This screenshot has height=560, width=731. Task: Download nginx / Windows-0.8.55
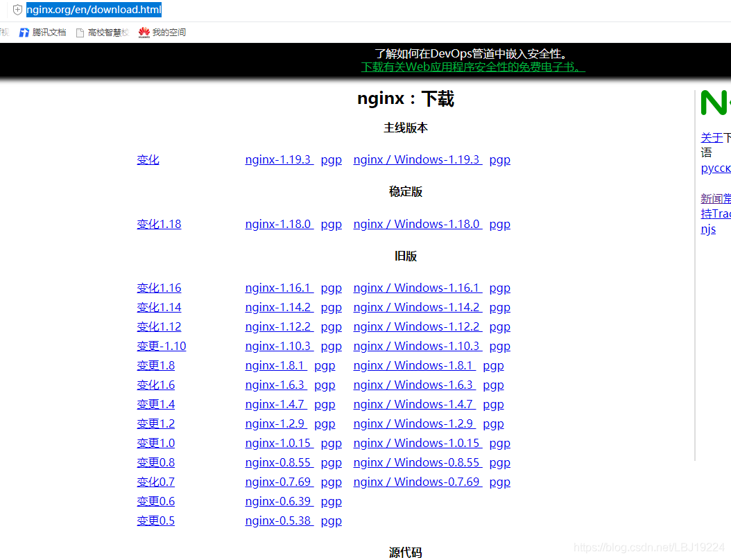418,463
